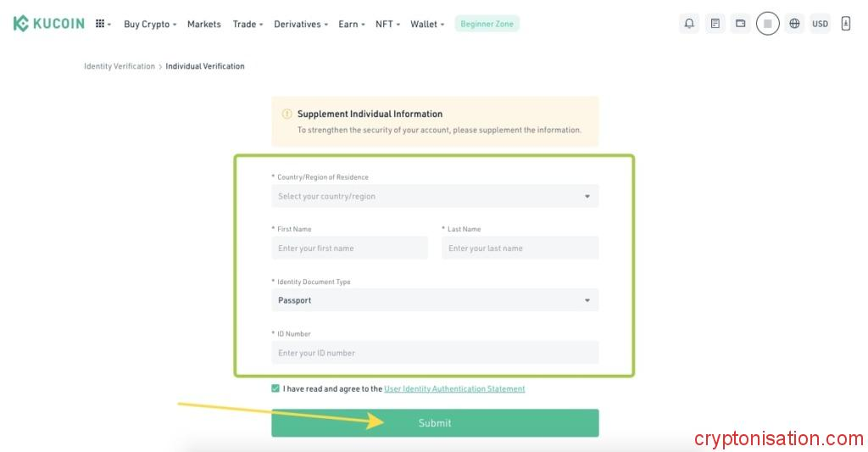Open the apps grid menu
868x452 pixels.
102,24
